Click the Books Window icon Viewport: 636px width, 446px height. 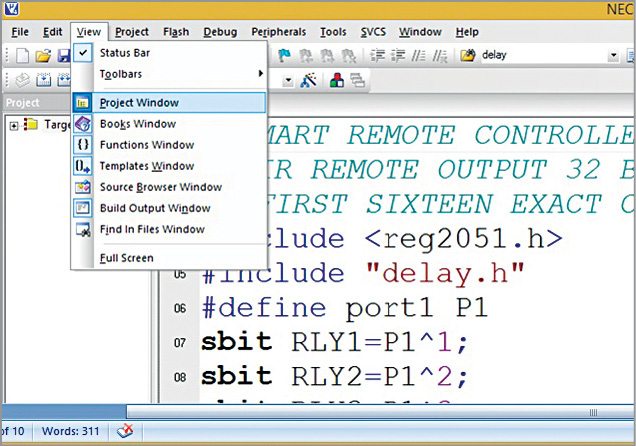pos(83,124)
